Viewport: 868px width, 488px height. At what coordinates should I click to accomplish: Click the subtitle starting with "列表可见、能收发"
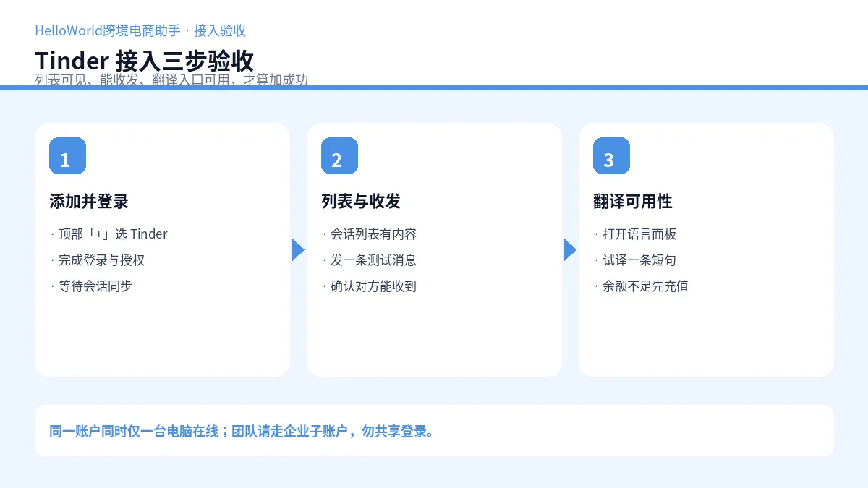tap(171, 80)
